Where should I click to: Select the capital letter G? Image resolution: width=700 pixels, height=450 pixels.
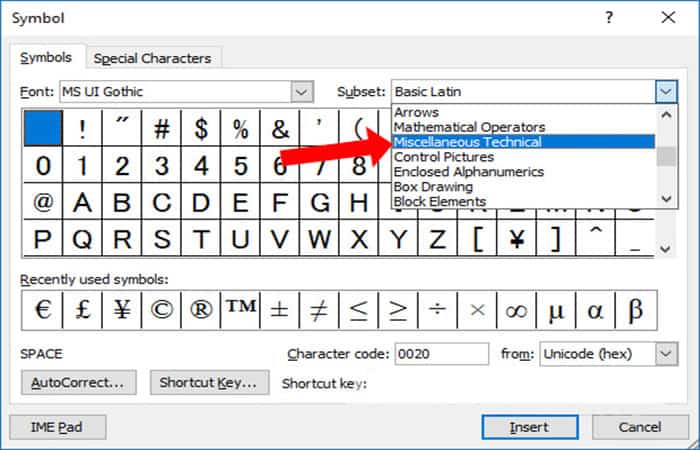point(320,202)
